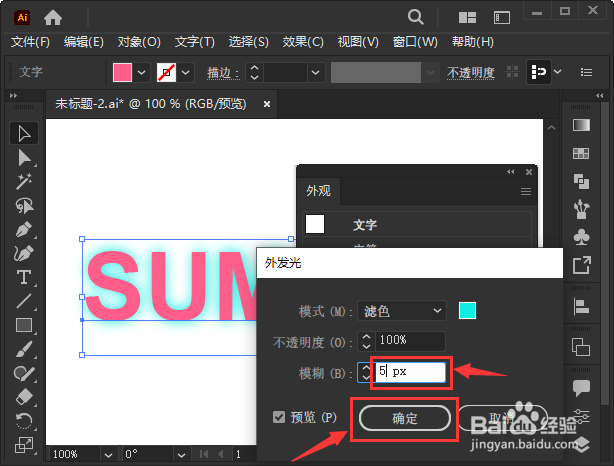Select the Rotate tool
614x466 pixels.
(x=24, y=421)
